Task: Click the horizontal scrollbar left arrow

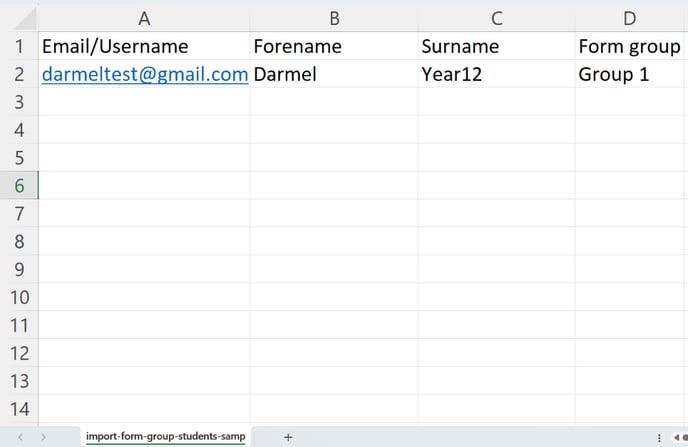Action: pos(677,437)
